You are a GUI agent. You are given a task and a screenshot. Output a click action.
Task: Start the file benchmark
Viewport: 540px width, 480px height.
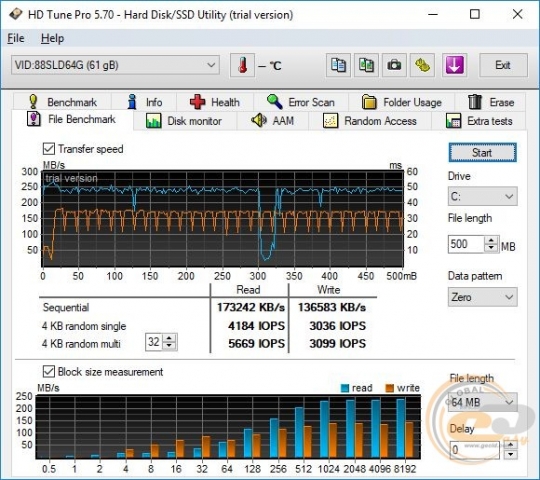pyautogui.click(x=482, y=153)
